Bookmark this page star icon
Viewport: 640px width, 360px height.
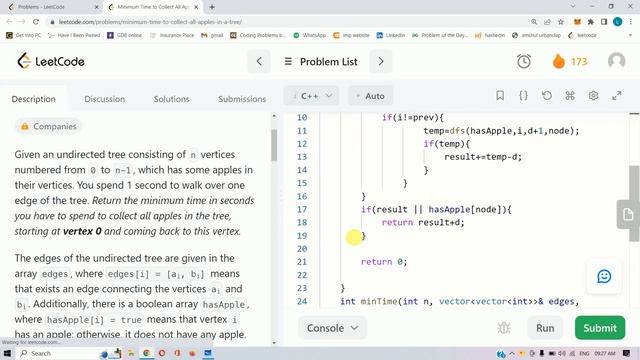(561, 22)
